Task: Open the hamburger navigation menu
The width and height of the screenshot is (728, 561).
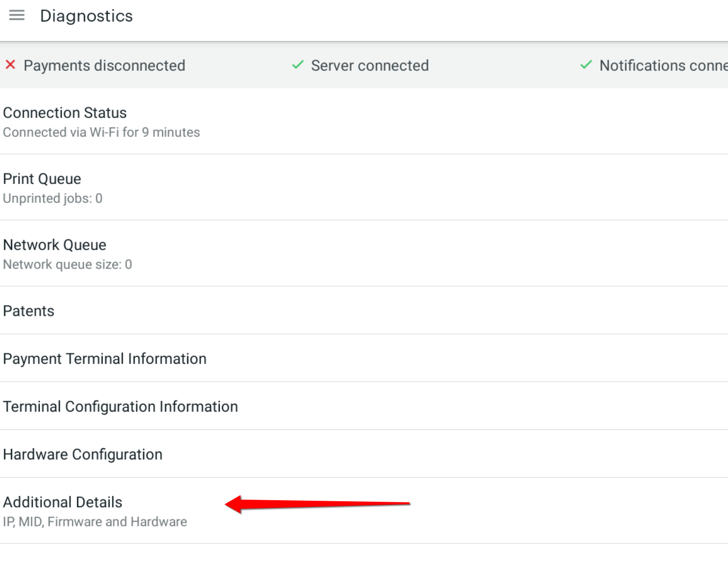Action: pyautogui.click(x=16, y=15)
